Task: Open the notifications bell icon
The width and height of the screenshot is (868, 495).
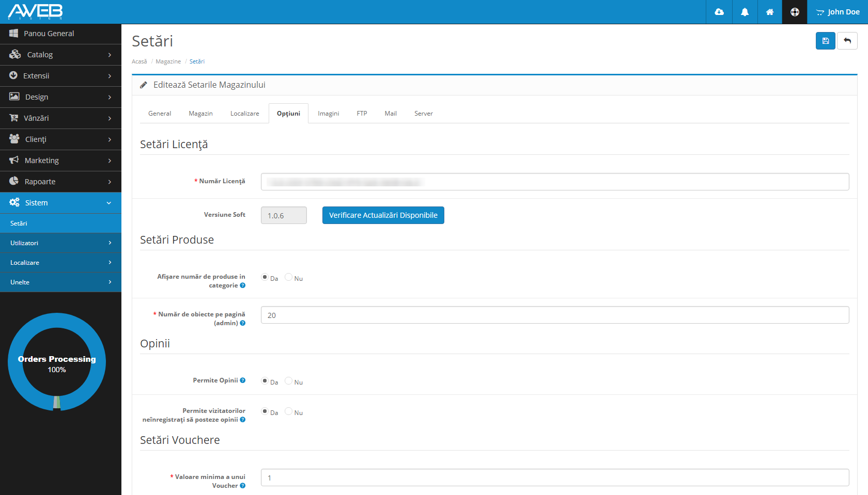Action: [x=745, y=12]
